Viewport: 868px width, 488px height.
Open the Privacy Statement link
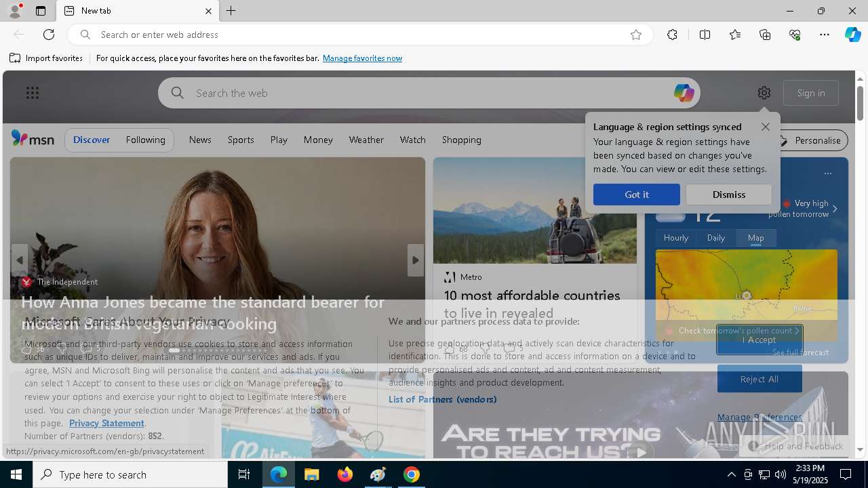pos(106,423)
